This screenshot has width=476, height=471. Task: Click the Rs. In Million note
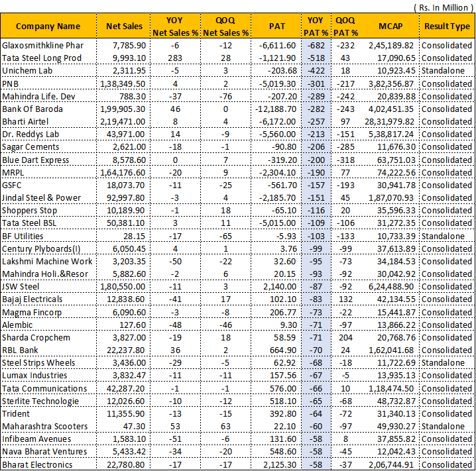click(444, 7)
